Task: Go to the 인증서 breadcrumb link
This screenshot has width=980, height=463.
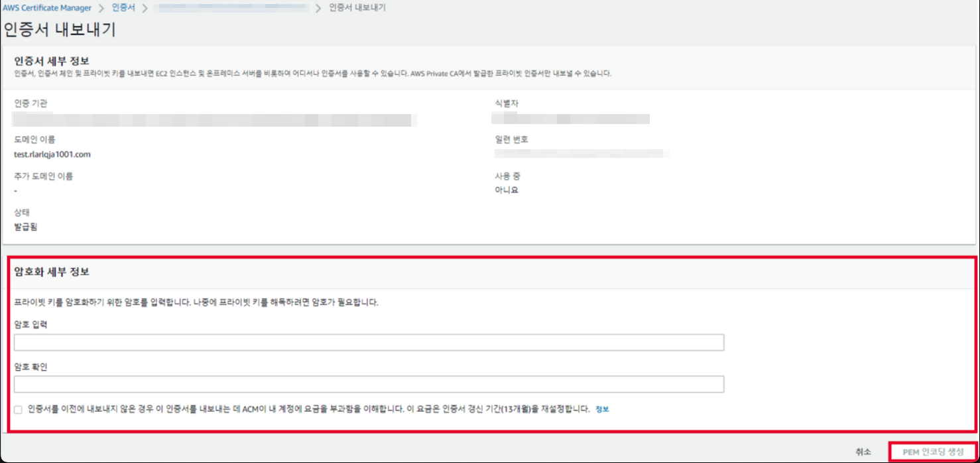Action: coord(123,8)
